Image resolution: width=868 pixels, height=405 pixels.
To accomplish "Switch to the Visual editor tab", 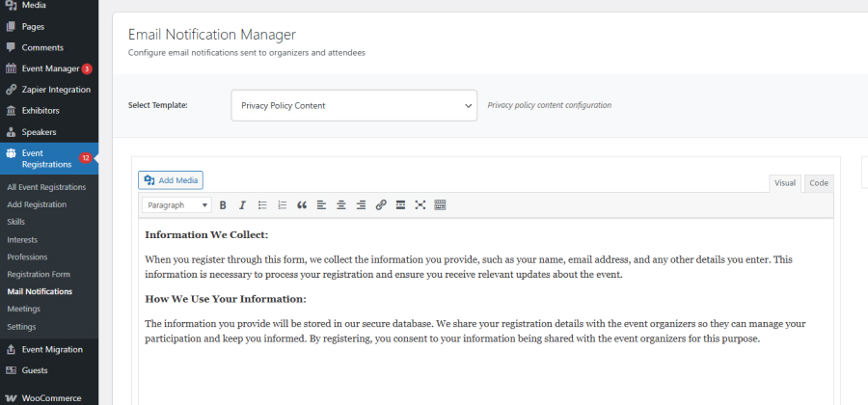I will pyautogui.click(x=785, y=183).
